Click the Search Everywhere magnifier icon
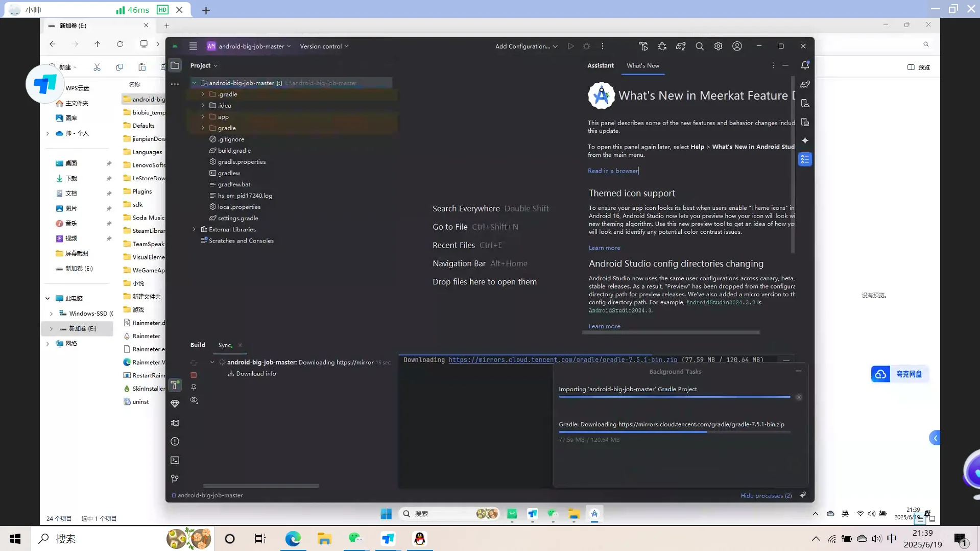 700,46
